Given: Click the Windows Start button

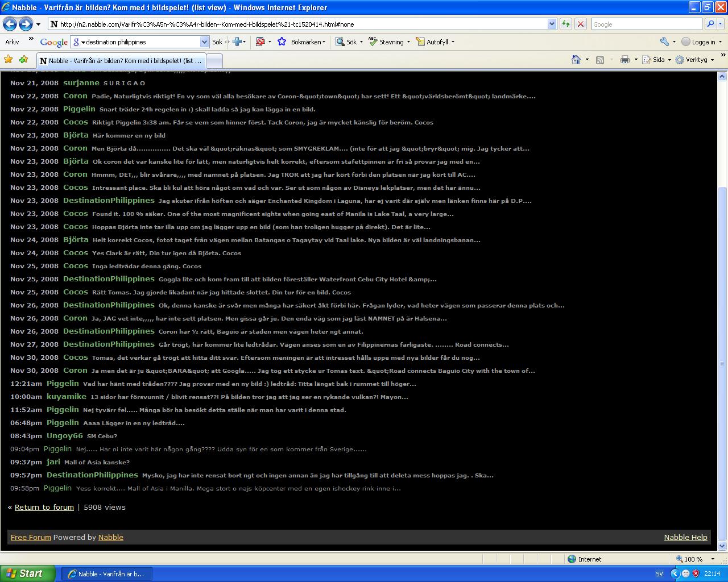Looking at the screenshot, I should (27, 573).
